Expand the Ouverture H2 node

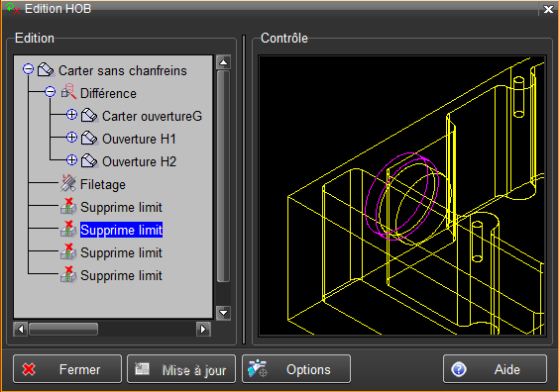[x=71, y=160]
